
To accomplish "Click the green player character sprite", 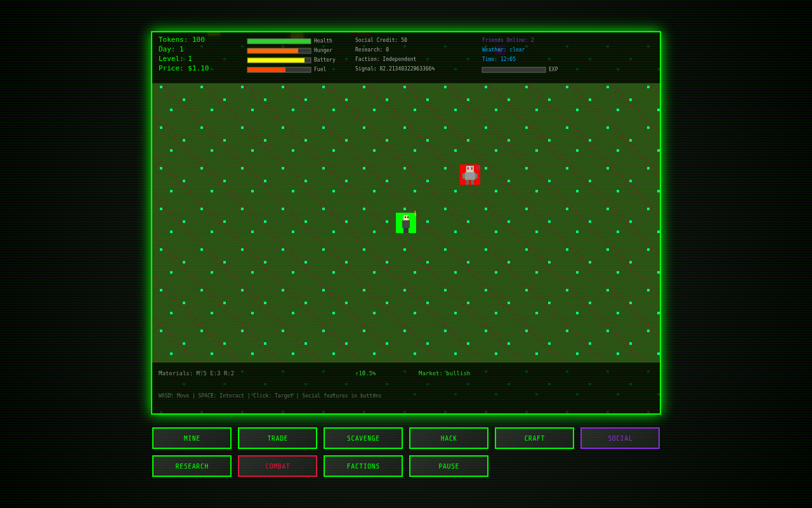I will coord(406,223).
